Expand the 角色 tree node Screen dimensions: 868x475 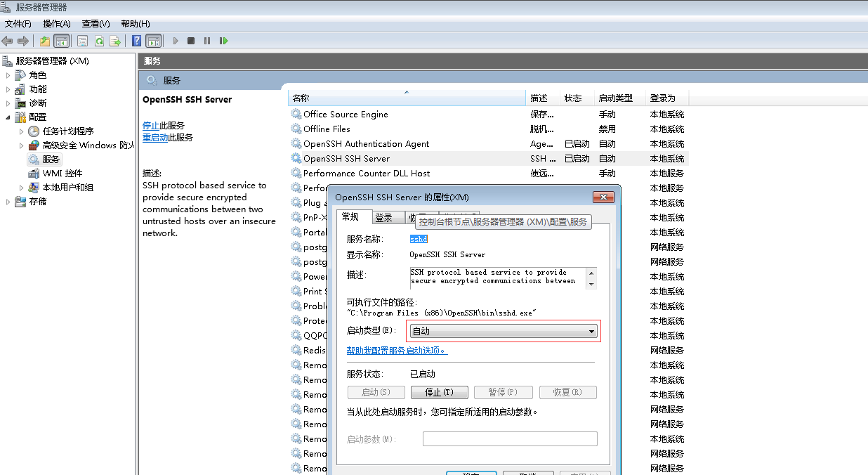click(x=8, y=75)
